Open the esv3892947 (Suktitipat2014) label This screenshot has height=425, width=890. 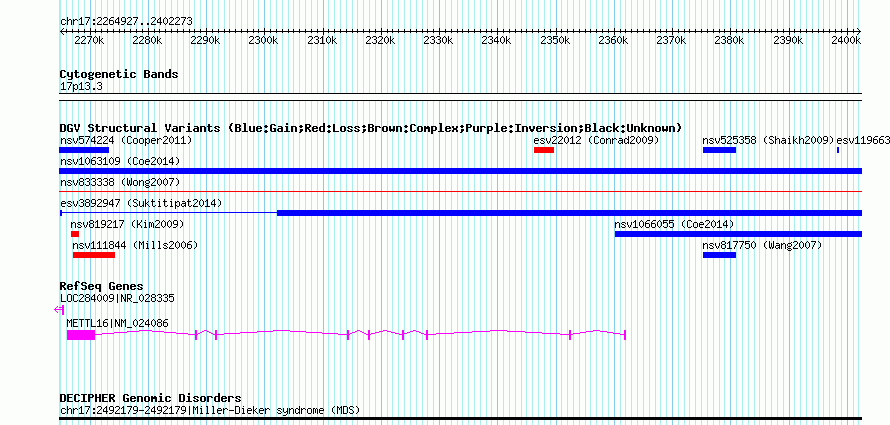click(x=141, y=203)
